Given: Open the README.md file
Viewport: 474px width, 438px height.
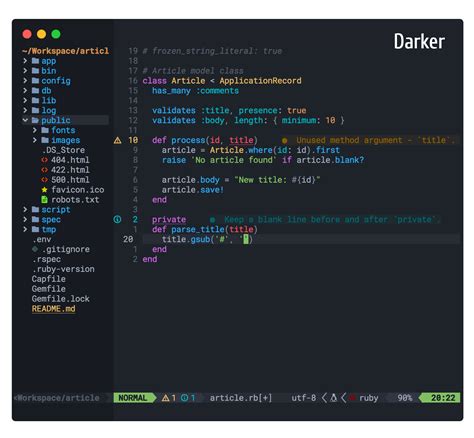Looking at the screenshot, I should (53, 309).
